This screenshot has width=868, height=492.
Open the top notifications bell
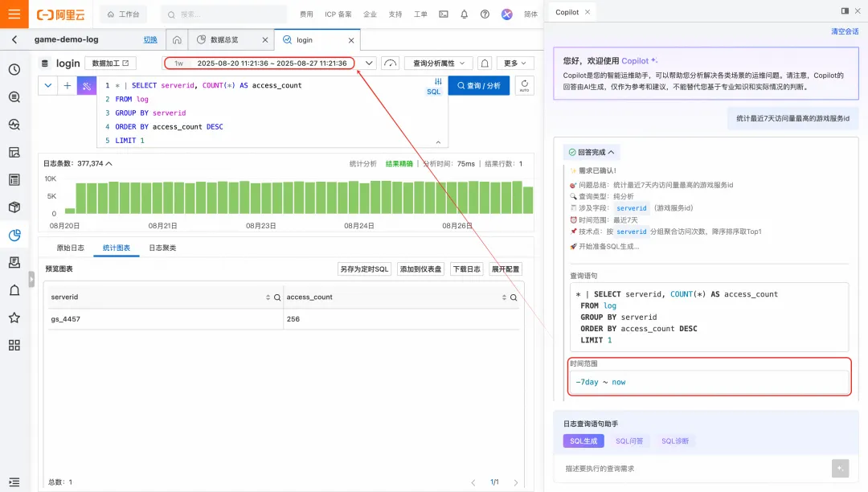point(464,14)
